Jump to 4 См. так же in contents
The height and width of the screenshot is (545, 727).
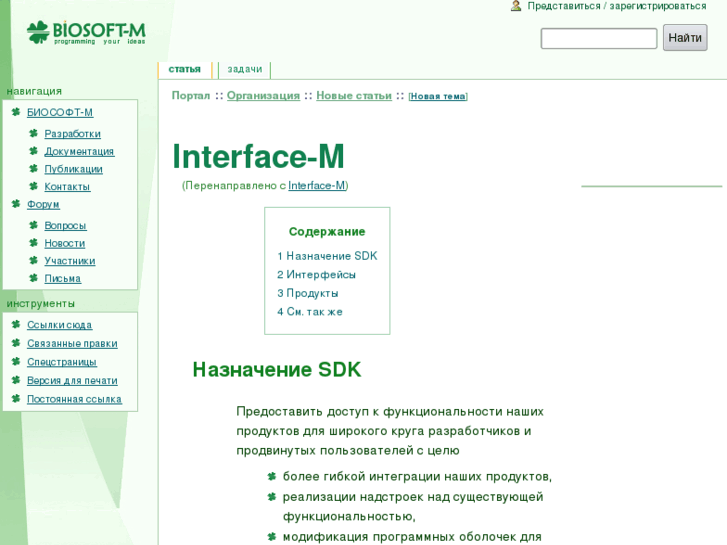point(310,312)
